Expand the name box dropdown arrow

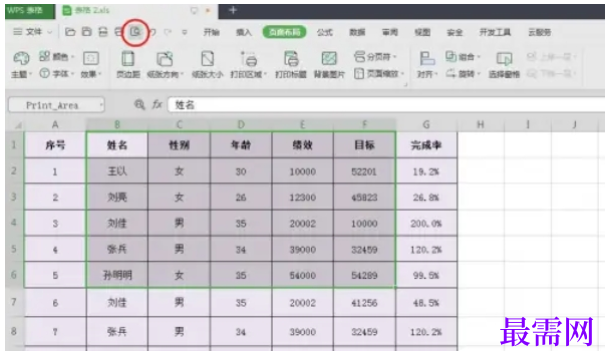101,105
